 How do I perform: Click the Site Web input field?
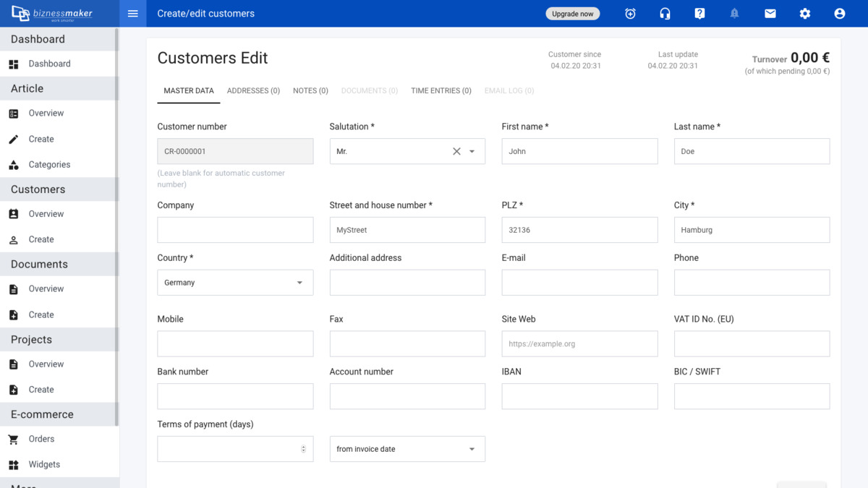(x=579, y=344)
